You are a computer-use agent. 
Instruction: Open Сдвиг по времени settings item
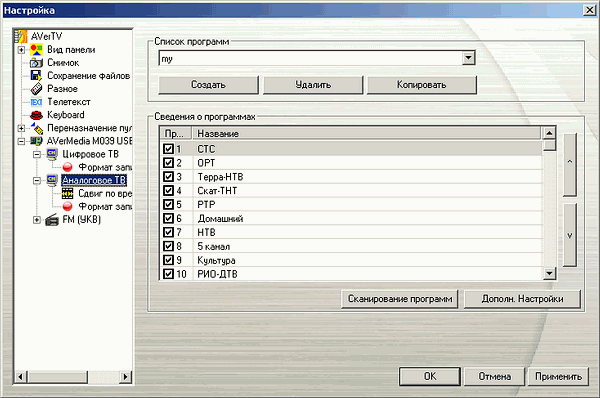pos(105,194)
